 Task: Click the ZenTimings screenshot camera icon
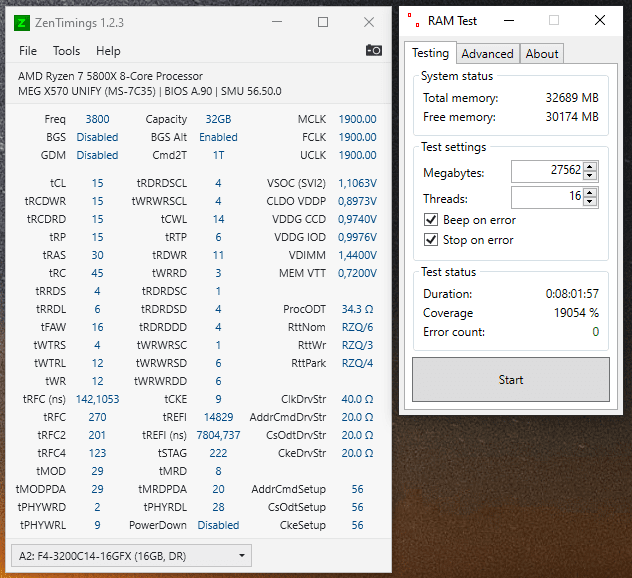point(374,50)
